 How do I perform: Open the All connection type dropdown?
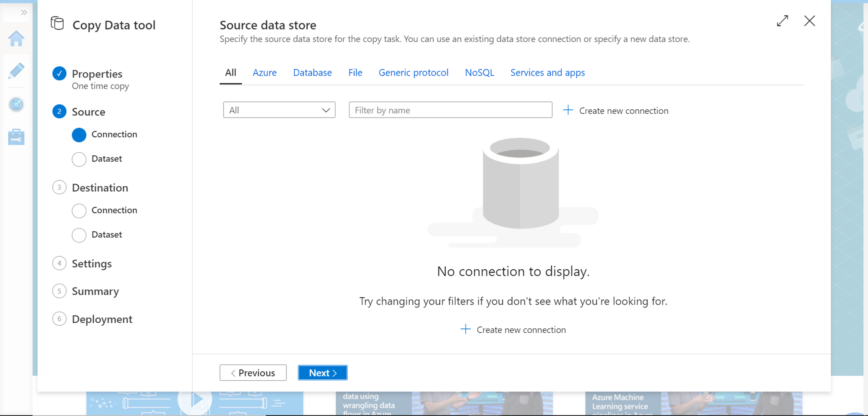279,110
